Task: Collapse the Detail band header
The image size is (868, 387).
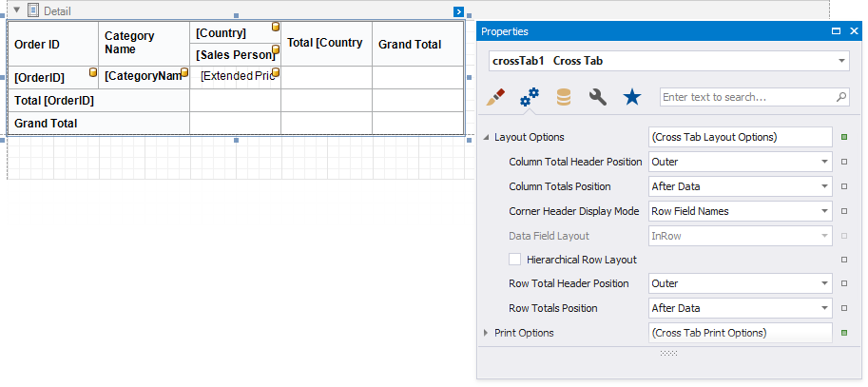Action: (x=16, y=10)
